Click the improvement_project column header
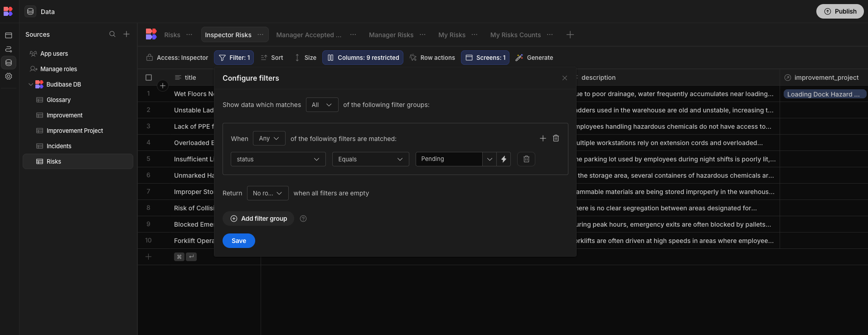The image size is (868, 335). pyautogui.click(x=824, y=78)
